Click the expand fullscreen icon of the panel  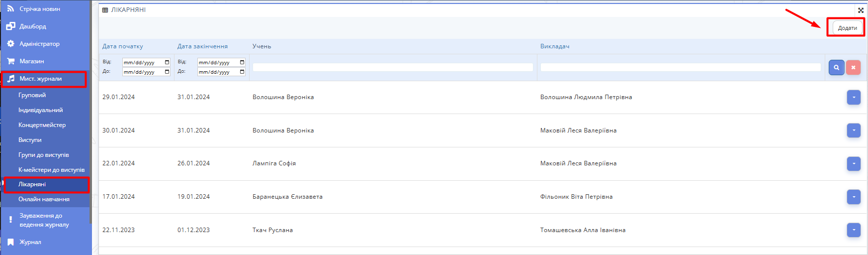[861, 10]
